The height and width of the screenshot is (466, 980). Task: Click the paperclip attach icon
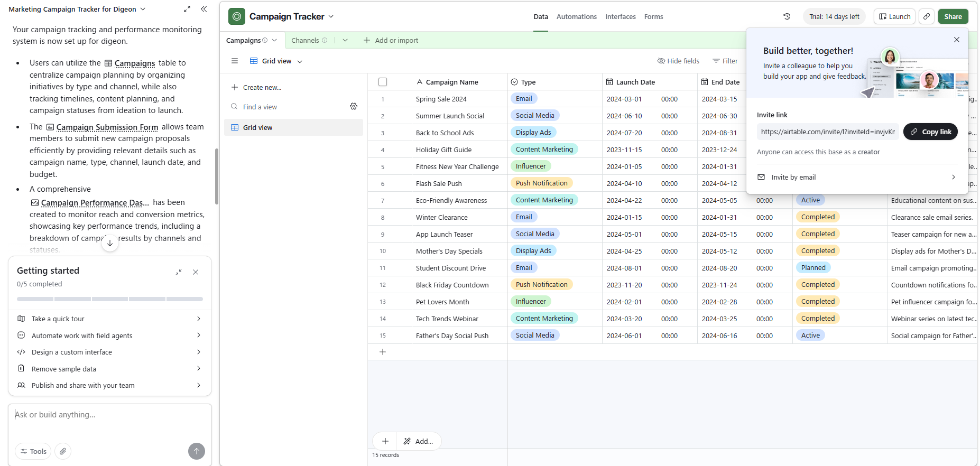click(63, 451)
